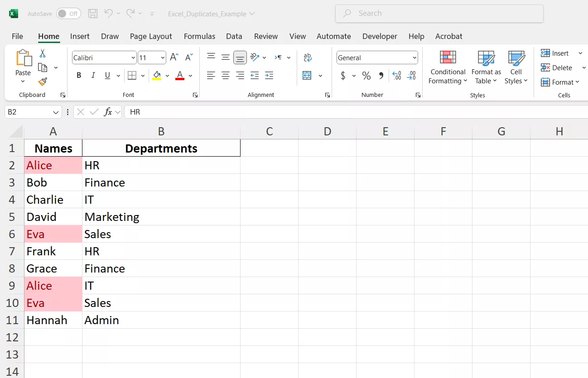Click the Cut (scissors) icon
588x378 pixels.
[42, 53]
